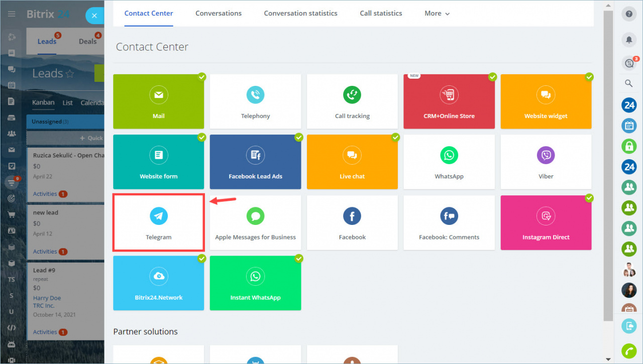Open Activities link on new lead card

click(x=45, y=252)
